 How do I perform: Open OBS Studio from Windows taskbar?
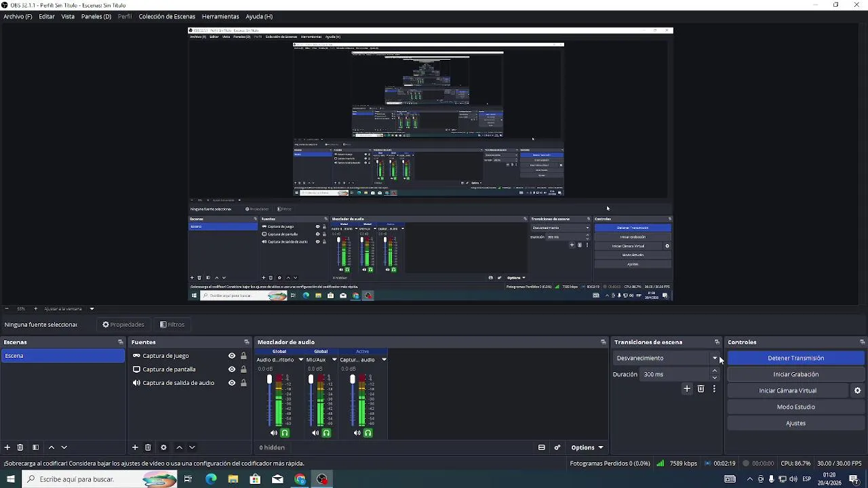(x=322, y=479)
